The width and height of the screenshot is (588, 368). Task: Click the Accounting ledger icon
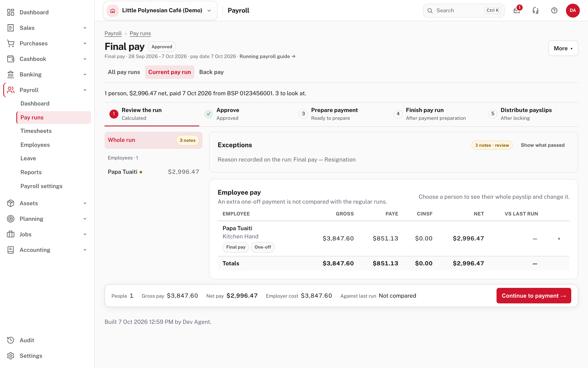10,250
